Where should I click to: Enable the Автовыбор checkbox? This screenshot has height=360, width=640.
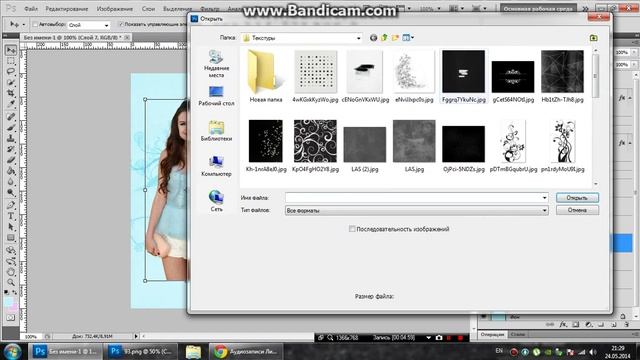point(35,24)
